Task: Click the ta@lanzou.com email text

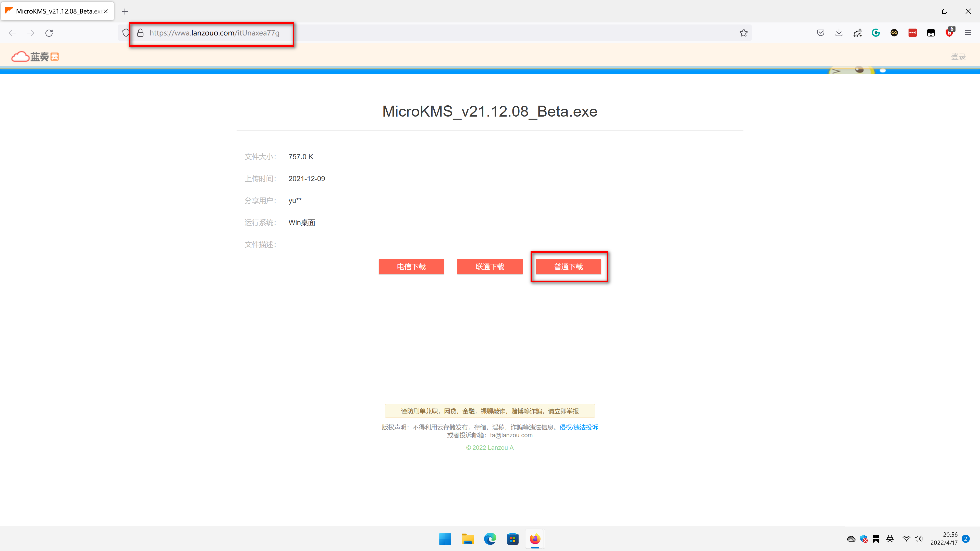Action: point(511,435)
